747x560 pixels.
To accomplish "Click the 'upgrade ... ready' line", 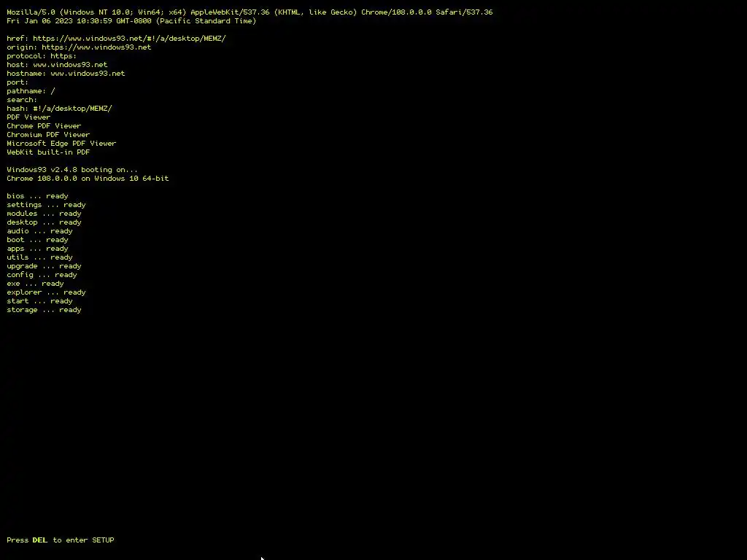I will (x=44, y=266).
